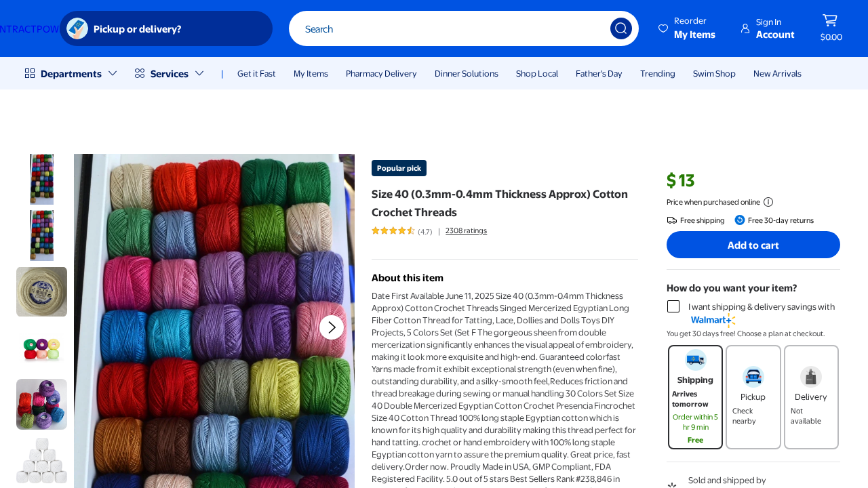Go to Father's Day section
Screen dimensions: 868x488
[599, 73]
